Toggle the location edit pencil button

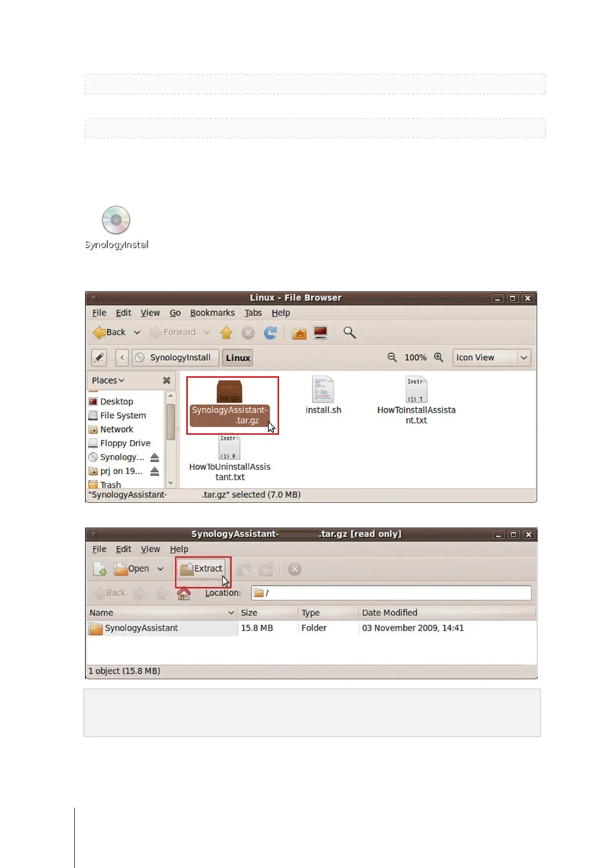(x=99, y=357)
